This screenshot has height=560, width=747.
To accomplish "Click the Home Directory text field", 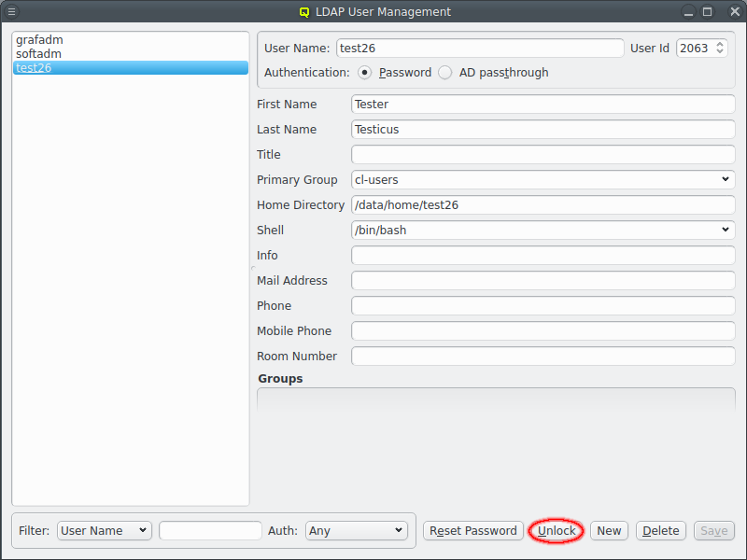I will click(x=543, y=204).
